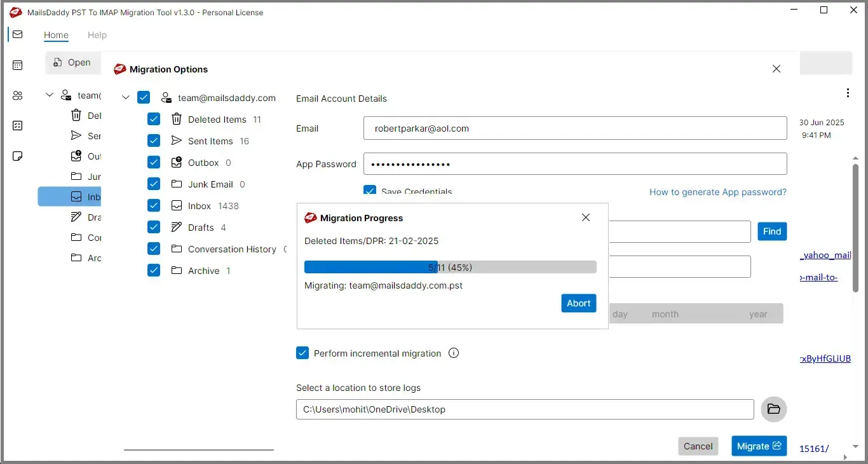The image size is (868, 464).
Task: Click the mail icon in left sidebar
Action: click(x=17, y=34)
